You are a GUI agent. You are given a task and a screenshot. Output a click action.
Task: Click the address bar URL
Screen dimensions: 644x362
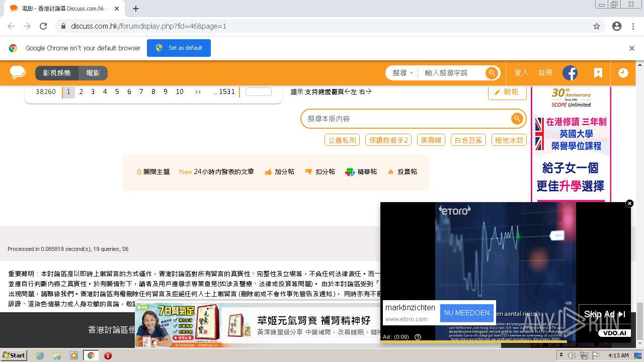click(x=148, y=26)
